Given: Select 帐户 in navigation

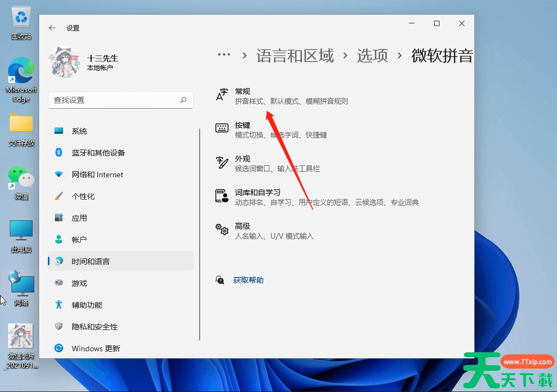Looking at the screenshot, I should coord(121,239).
